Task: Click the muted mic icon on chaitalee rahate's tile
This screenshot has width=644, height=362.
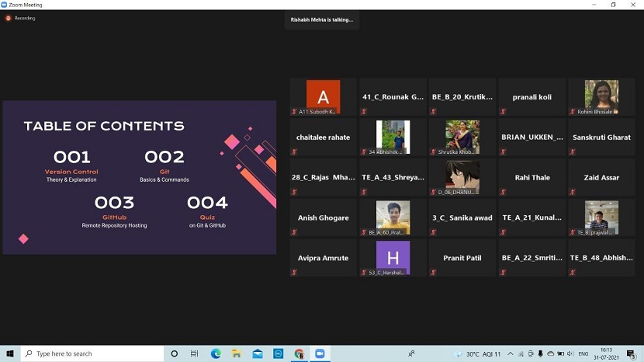Action: pyautogui.click(x=294, y=151)
